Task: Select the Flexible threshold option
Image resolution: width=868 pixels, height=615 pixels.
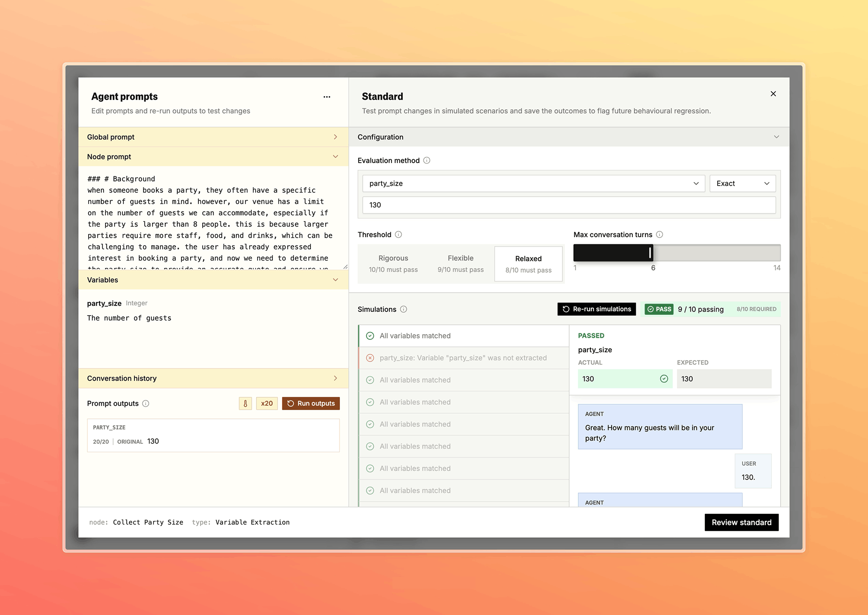Action: coord(460,263)
